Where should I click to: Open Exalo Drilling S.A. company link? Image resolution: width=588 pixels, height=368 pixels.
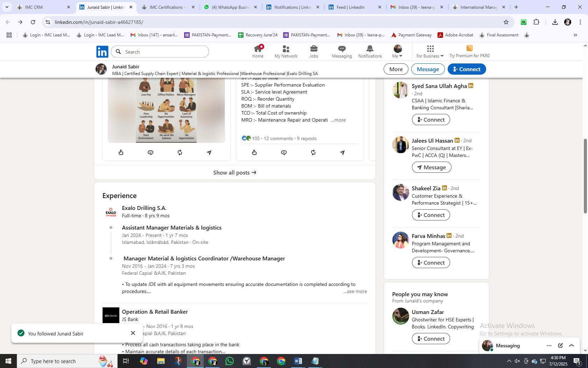(144, 208)
